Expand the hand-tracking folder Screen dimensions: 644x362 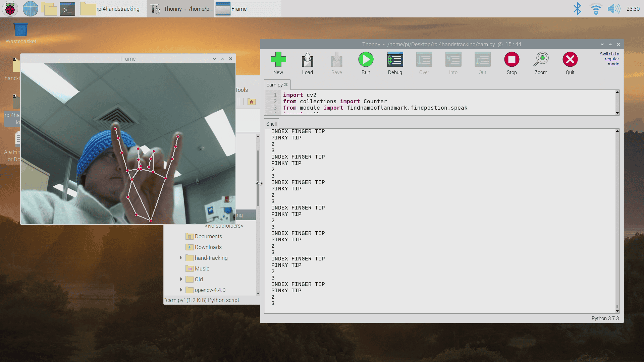point(181,258)
